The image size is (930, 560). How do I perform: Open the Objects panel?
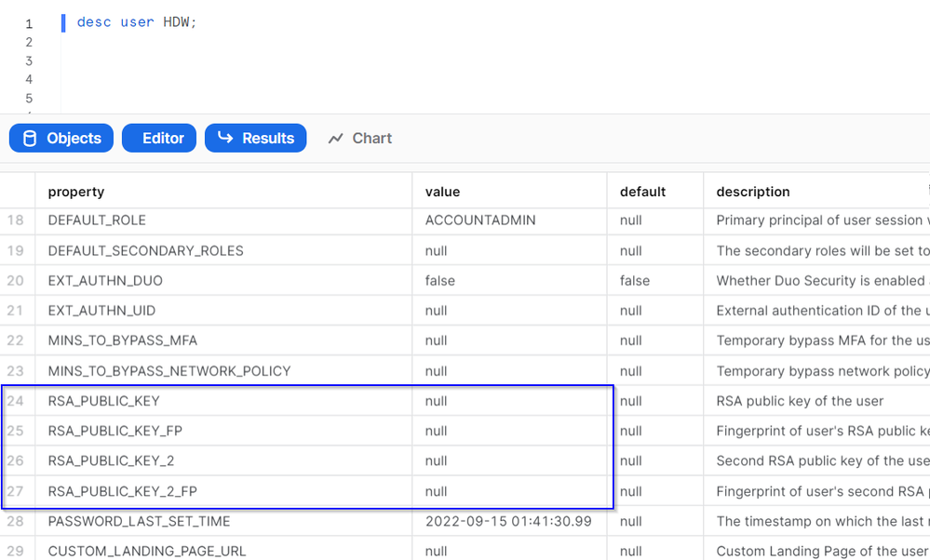(x=61, y=139)
